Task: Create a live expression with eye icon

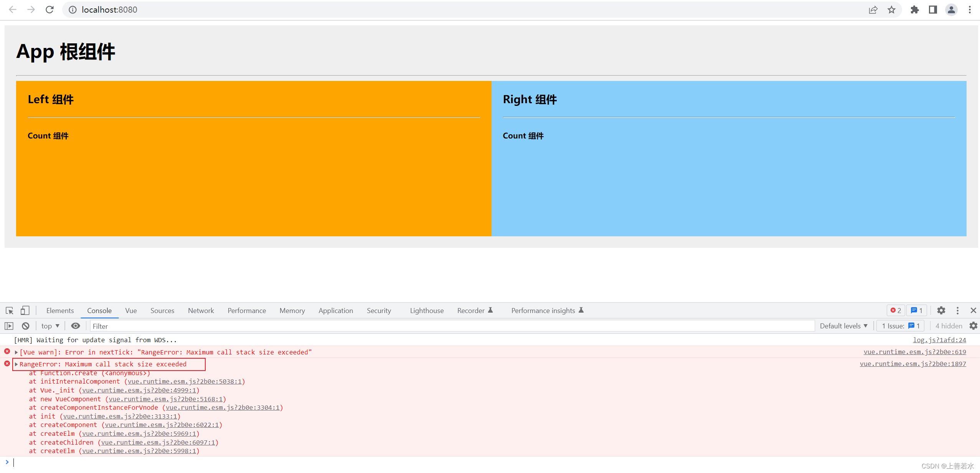Action: coord(76,326)
